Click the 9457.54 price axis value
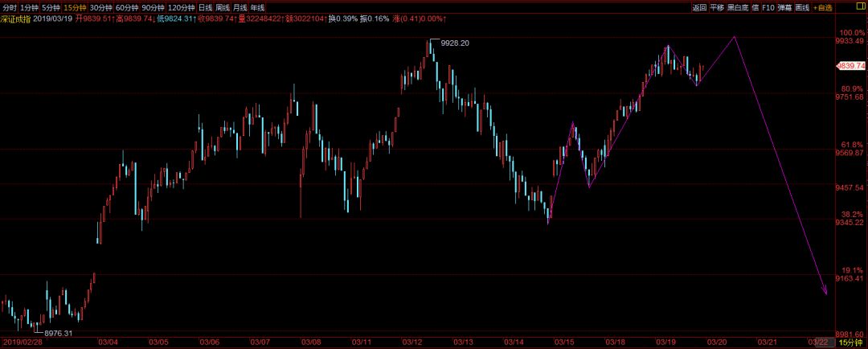This screenshot has height=349, width=868. tap(850, 188)
